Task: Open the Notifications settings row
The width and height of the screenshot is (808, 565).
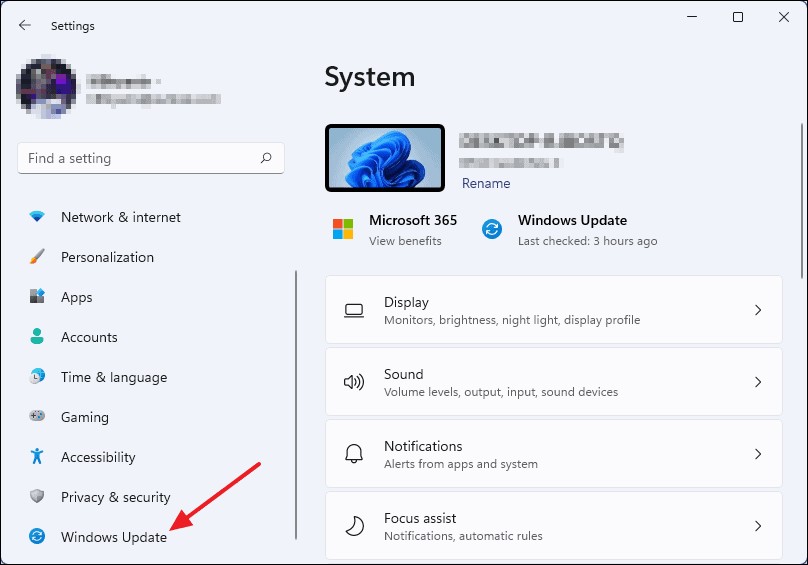Action: coord(554,454)
